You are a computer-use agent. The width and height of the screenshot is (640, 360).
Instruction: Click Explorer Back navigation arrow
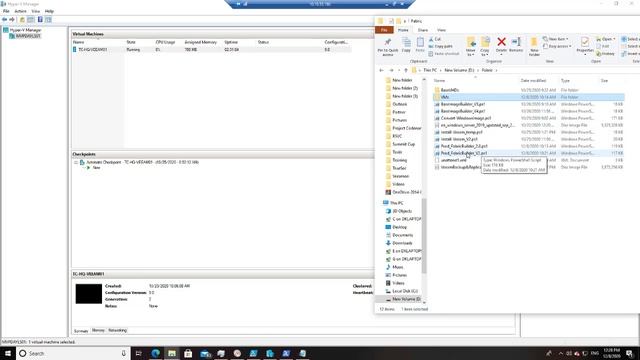(x=381, y=70)
